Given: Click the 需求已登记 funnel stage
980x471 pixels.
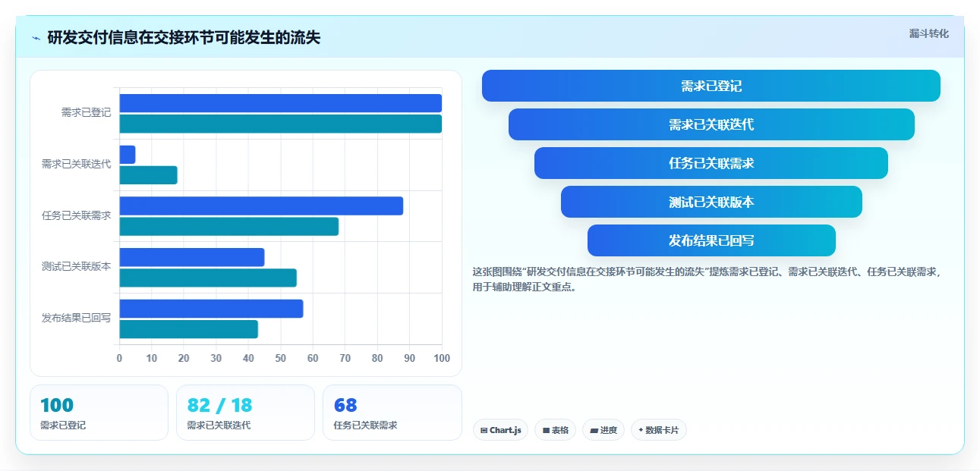Looking at the screenshot, I should (x=711, y=86).
